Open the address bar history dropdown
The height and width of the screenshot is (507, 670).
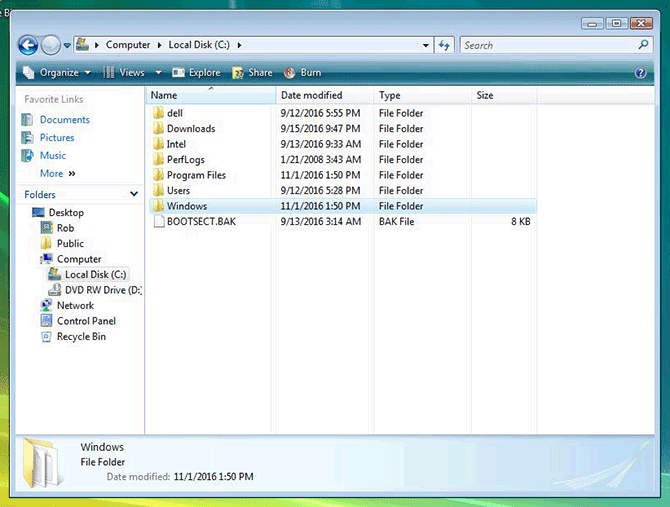426,45
